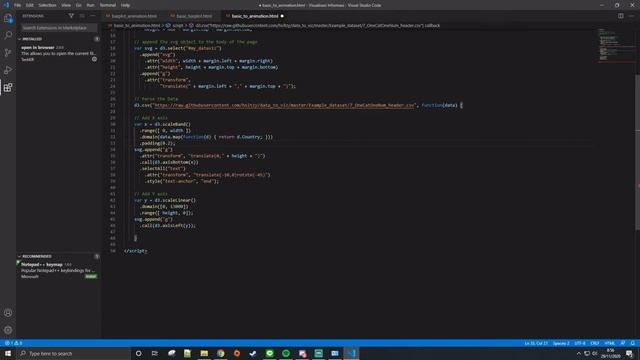Open Windows action center notifications
640x360 pixels.
pyautogui.click(x=629, y=353)
